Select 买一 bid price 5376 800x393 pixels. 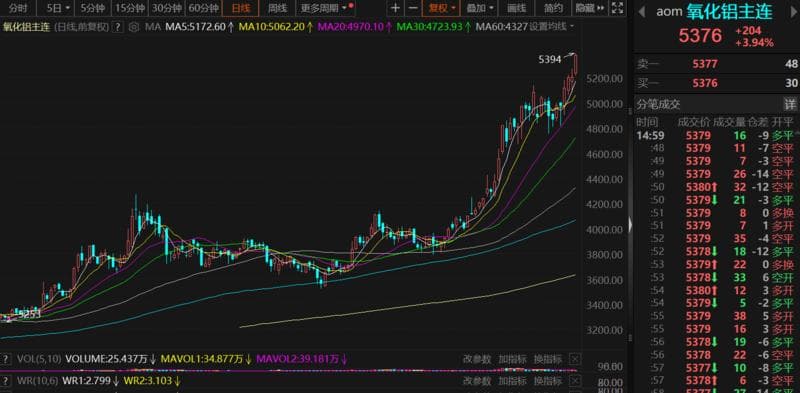point(705,83)
